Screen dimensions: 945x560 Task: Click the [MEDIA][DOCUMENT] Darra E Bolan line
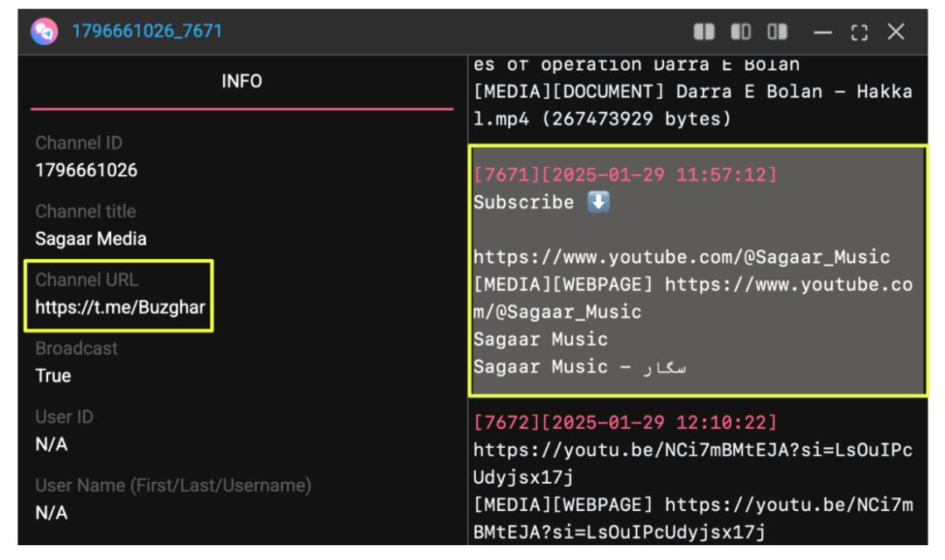(x=693, y=92)
